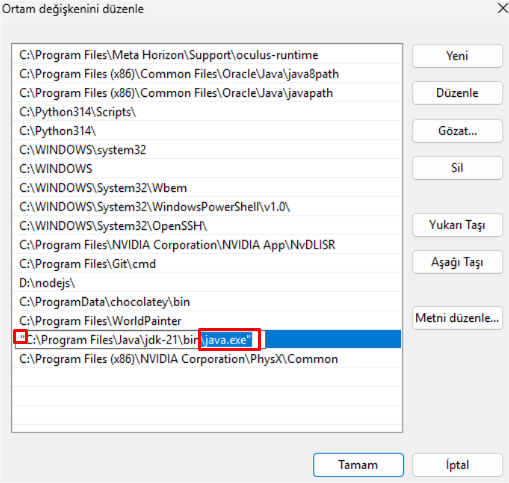Select the C:\Python314\Scripts\ entry
This screenshot has width=509, height=483.
click(207, 112)
